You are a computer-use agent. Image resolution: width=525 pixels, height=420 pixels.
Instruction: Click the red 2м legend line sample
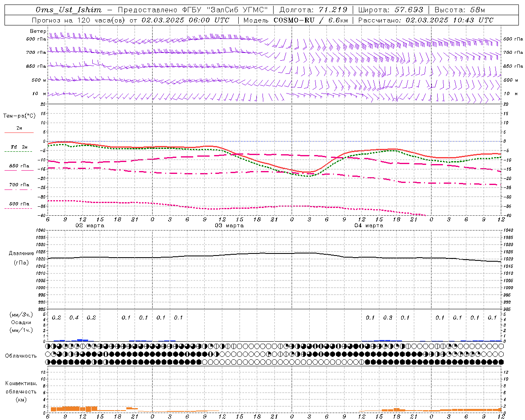(x=19, y=132)
